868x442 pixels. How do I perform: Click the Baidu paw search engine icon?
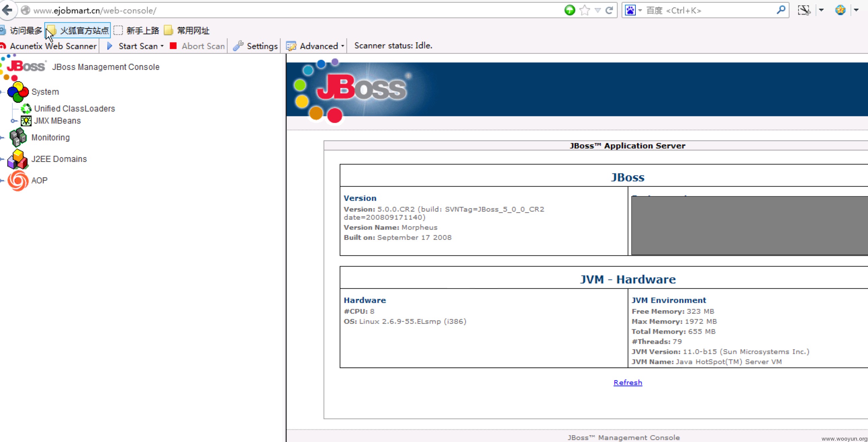(630, 10)
